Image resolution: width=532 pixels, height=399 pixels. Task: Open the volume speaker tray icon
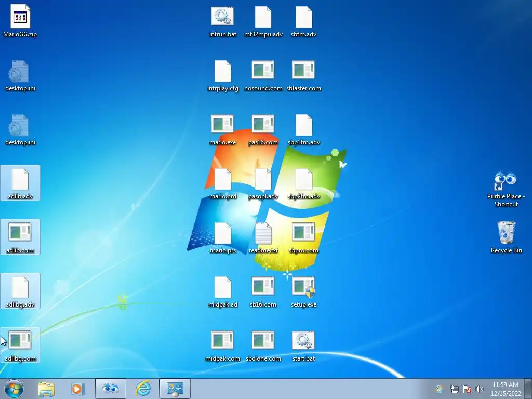pyautogui.click(x=479, y=389)
